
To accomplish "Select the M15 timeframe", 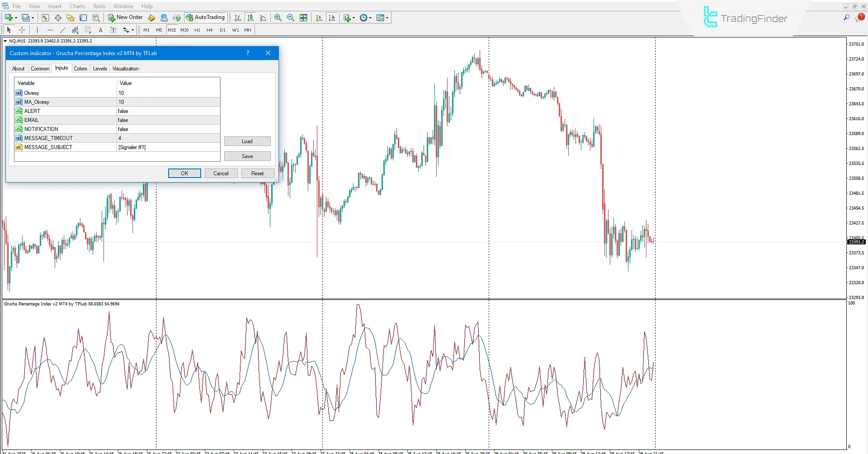I will 172,30.
